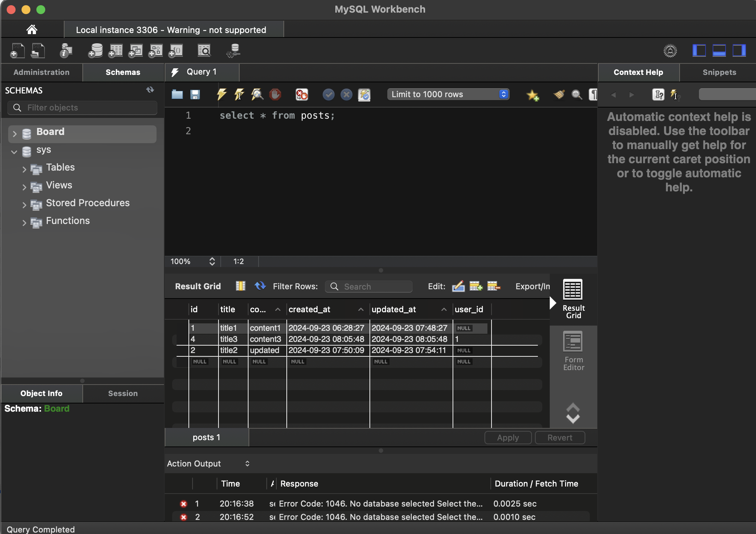Click the Save script floppy disk icon
756x534 pixels.
click(195, 95)
